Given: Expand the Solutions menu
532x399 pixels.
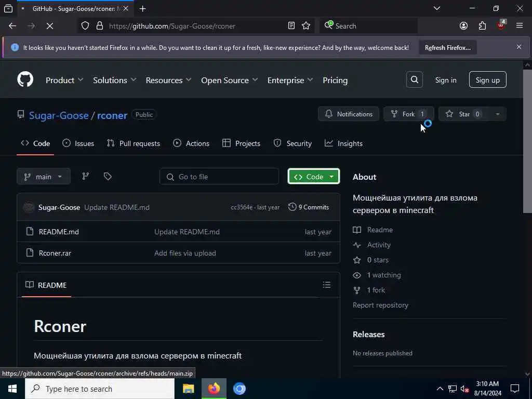Looking at the screenshot, I should pyautogui.click(x=114, y=81).
